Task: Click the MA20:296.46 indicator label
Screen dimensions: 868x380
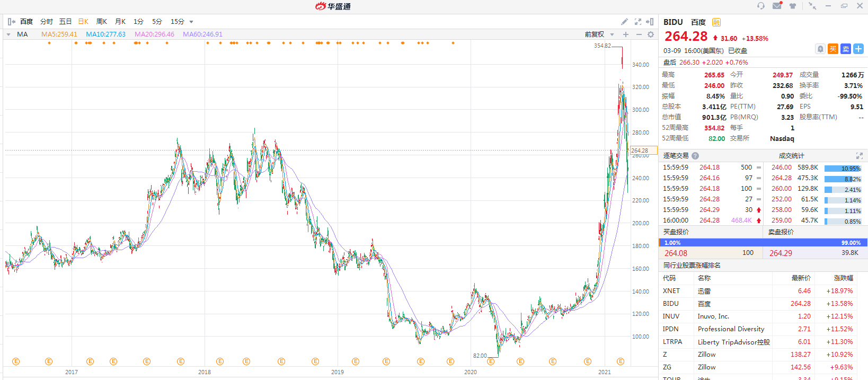Action: point(154,34)
